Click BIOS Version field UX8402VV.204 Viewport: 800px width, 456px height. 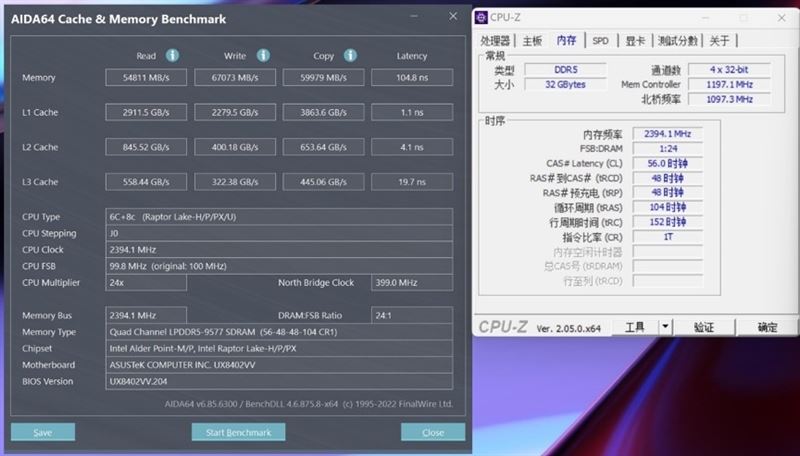[279, 381]
